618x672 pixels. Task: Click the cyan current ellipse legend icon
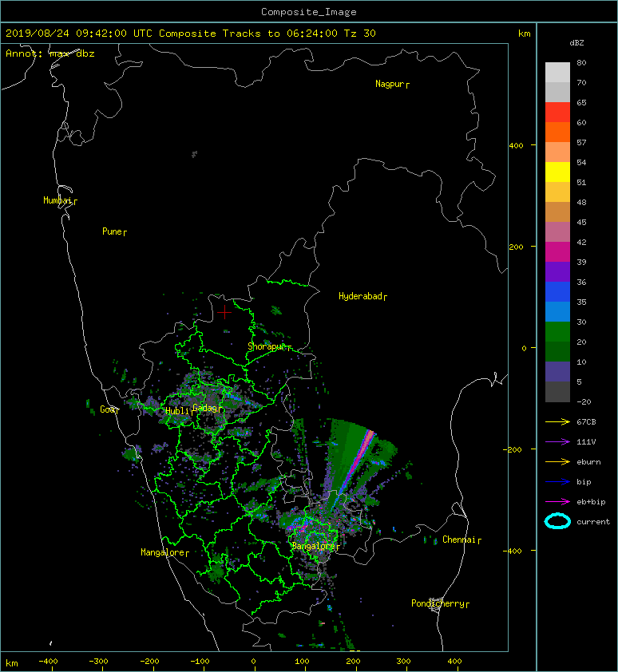pyautogui.click(x=557, y=521)
